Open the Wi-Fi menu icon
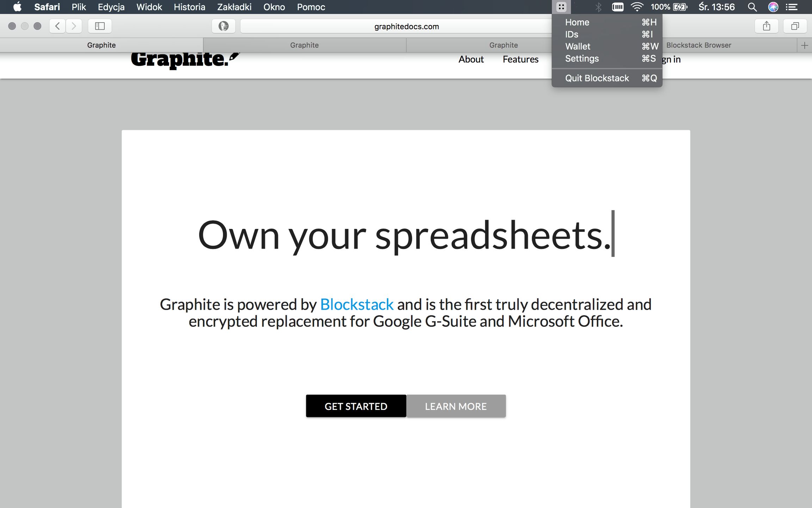This screenshot has height=508, width=812. [x=637, y=7]
